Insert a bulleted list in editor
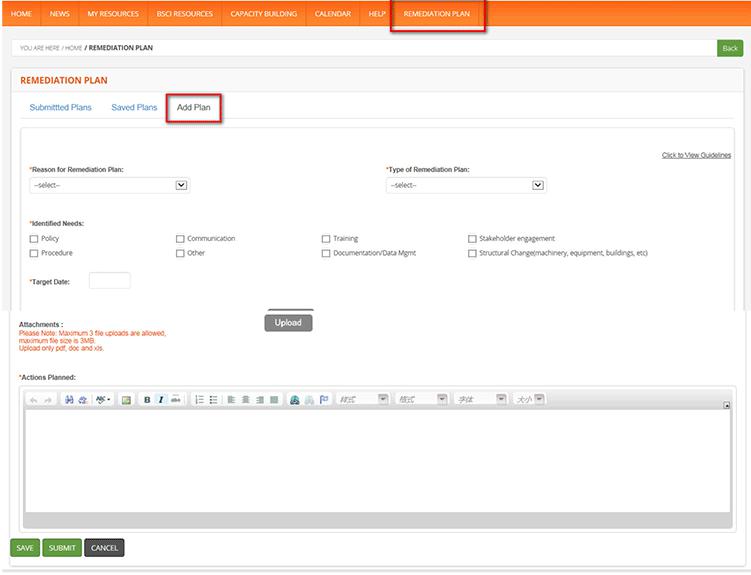 click(x=213, y=400)
